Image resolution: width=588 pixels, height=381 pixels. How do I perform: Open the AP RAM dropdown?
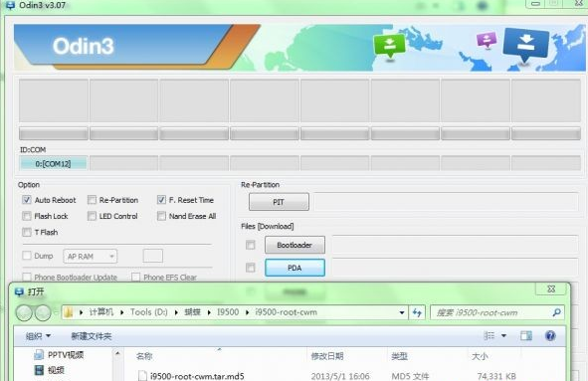pyautogui.click(x=90, y=257)
